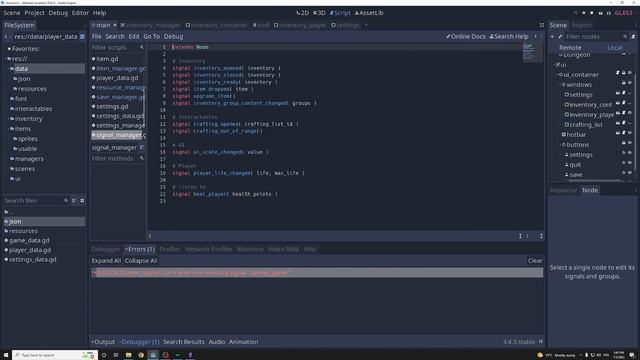Toggle alphabetical sort of methods list
This screenshot has width=640, height=360.
tap(142, 147)
